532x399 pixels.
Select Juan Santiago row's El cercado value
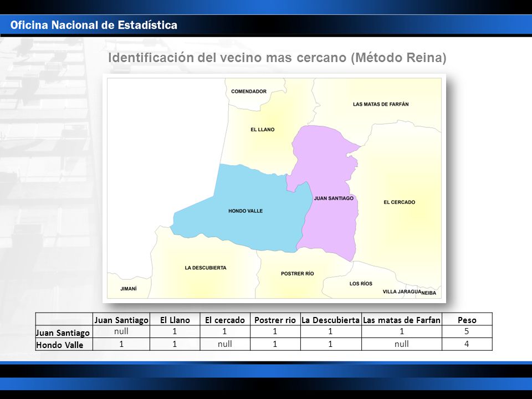coord(224,331)
